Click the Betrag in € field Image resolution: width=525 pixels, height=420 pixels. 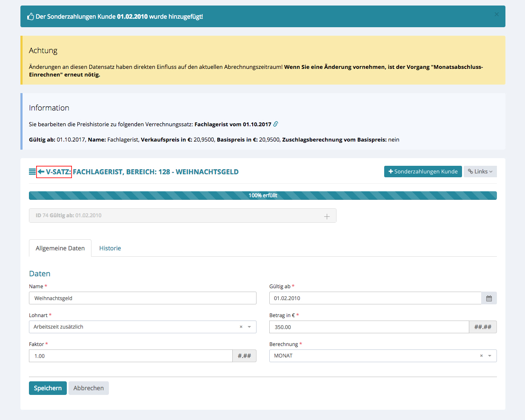click(x=369, y=327)
